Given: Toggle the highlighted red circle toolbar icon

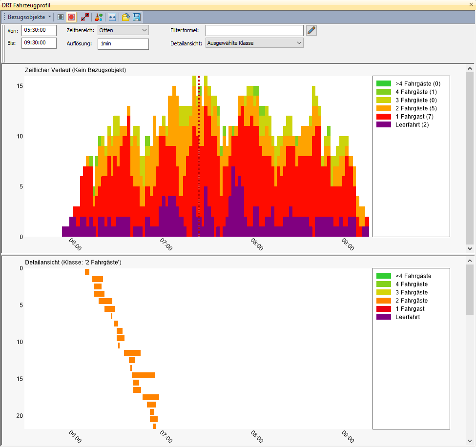Looking at the screenshot, I should click(71, 17).
